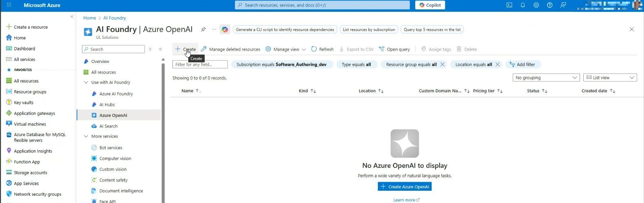Click the help question mark icon

click(x=549, y=5)
